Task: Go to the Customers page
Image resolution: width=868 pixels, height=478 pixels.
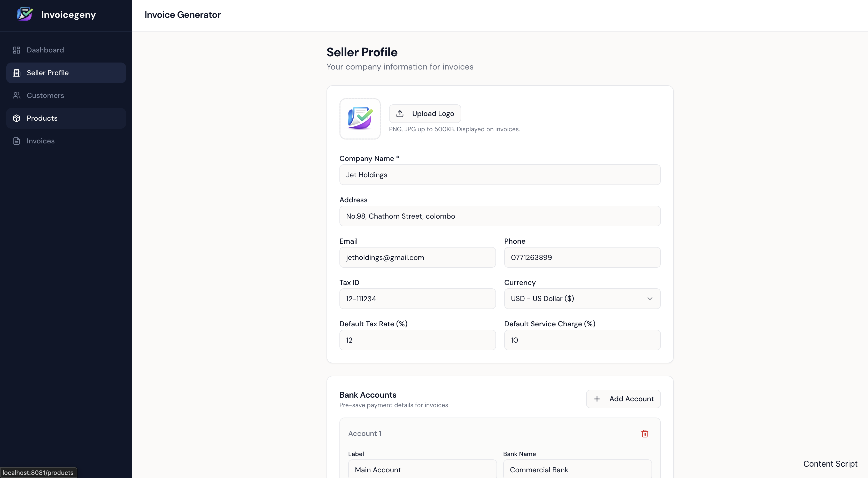Action: point(45,95)
